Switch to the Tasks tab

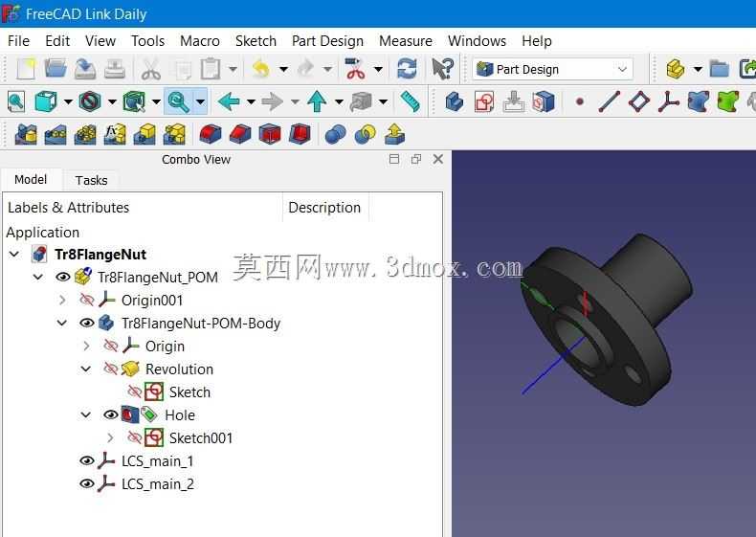[91, 181]
